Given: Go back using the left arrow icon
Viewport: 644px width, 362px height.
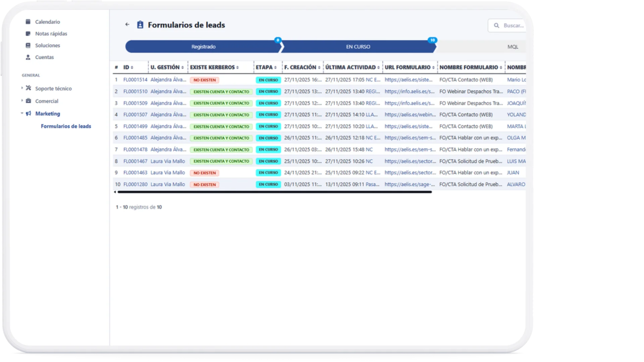Looking at the screenshot, I should pyautogui.click(x=127, y=24).
